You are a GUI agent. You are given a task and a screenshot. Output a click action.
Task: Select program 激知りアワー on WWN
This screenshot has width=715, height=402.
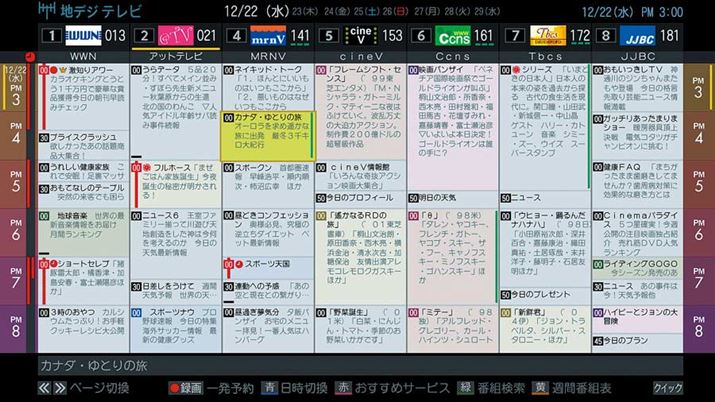pyautogui.click(x=83, y=97)
